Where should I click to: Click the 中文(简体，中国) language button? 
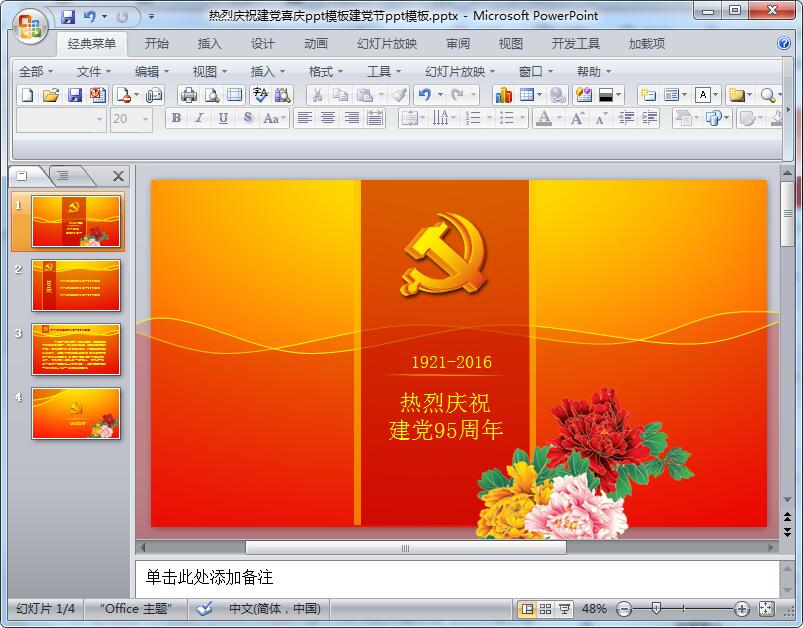coord(274,609)
